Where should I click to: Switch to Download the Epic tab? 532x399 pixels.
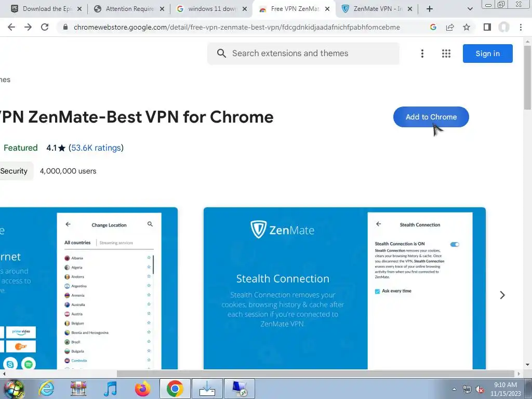(46, 9)
